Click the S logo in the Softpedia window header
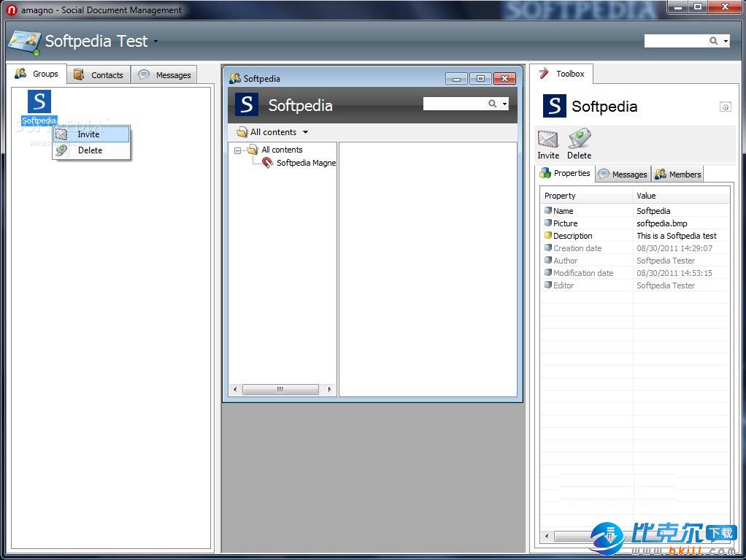 [247, 104]
